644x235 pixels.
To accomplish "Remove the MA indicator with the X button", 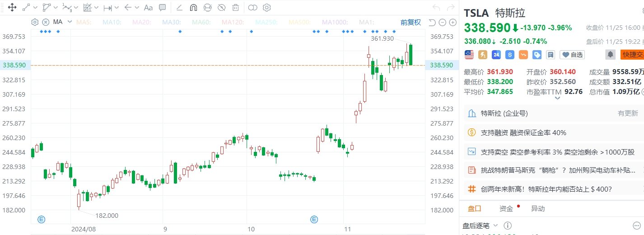I will [x=46, y=22].
